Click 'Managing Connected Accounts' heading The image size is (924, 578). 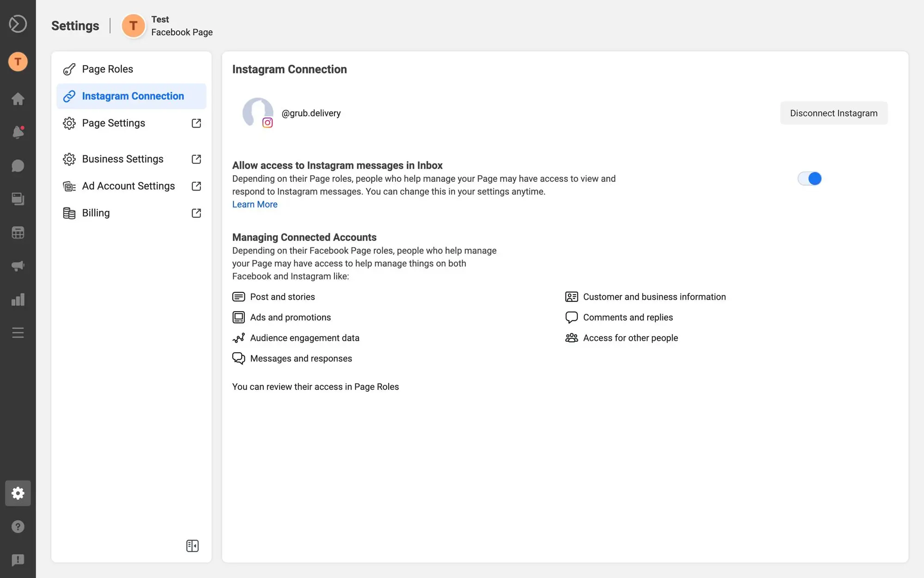tap(304, 237)
